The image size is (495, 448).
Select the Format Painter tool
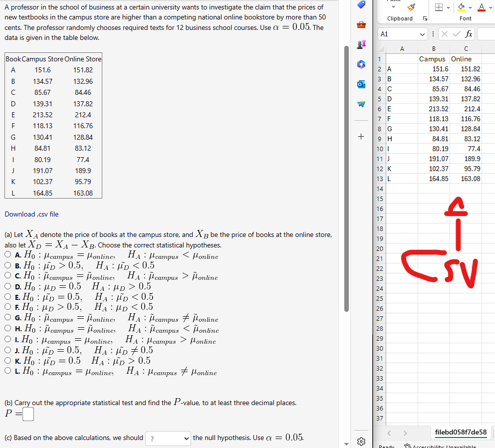pyautogui.click(x=411, y=8)
